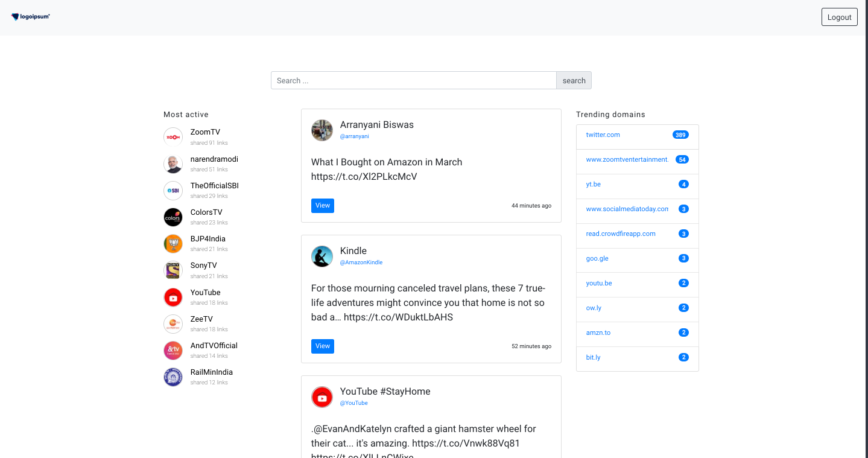Open goo.gle trending domain
Viewport: 868px width, 458px height.
[x=597, y=258]
